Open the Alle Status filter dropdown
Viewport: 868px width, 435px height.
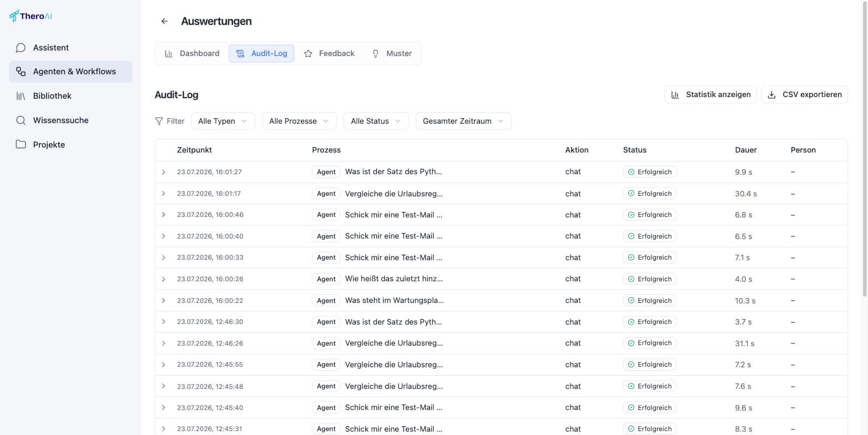376,121
